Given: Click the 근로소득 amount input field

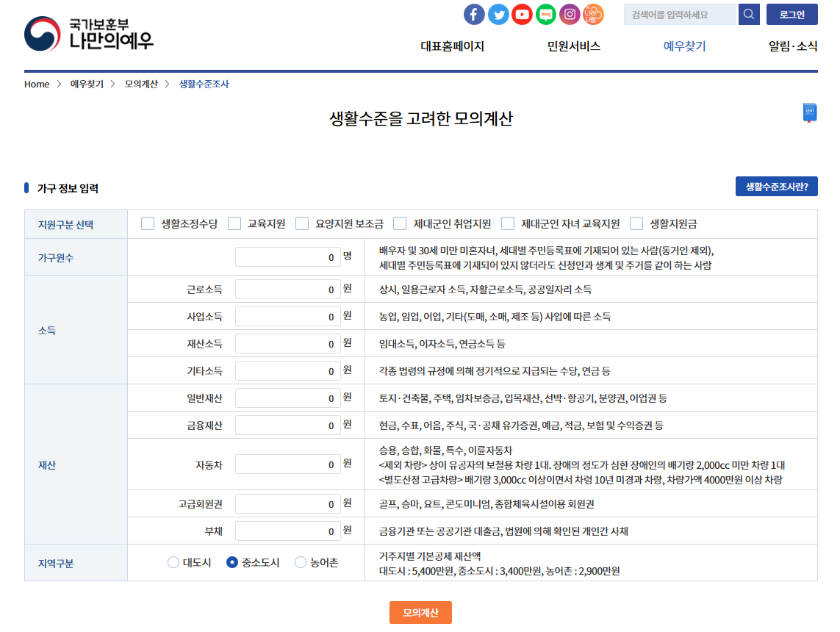Looking at the screenshot, I should (288, 289).
